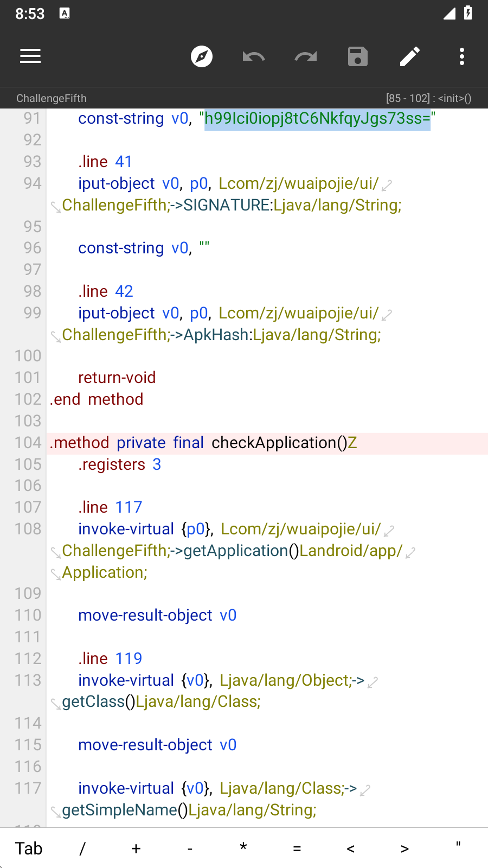The image size is (488, 868).
Task: Tap the plus symbol key
Action: coord(136,848)
